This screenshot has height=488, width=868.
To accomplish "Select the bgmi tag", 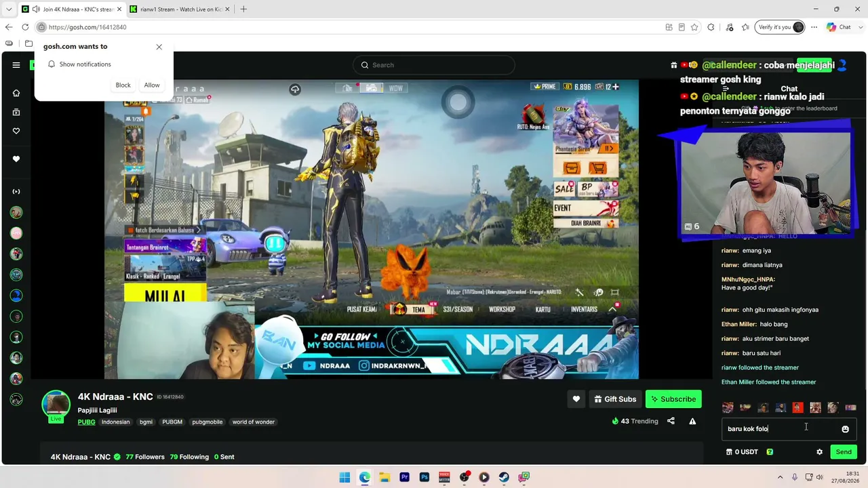I will click(146, 422).
